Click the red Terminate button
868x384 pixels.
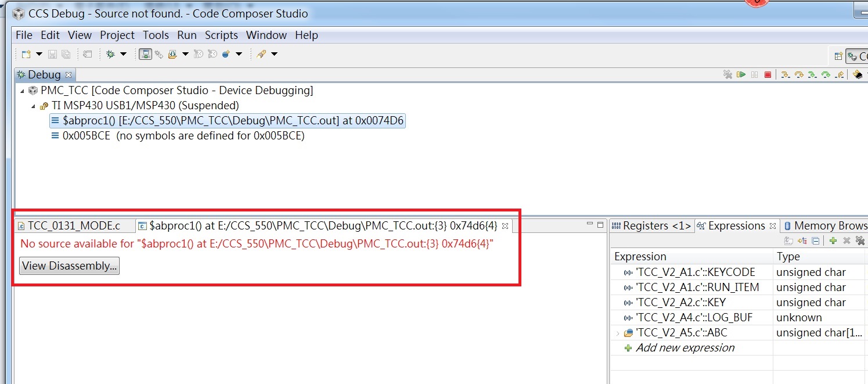(x=768, y=74)
